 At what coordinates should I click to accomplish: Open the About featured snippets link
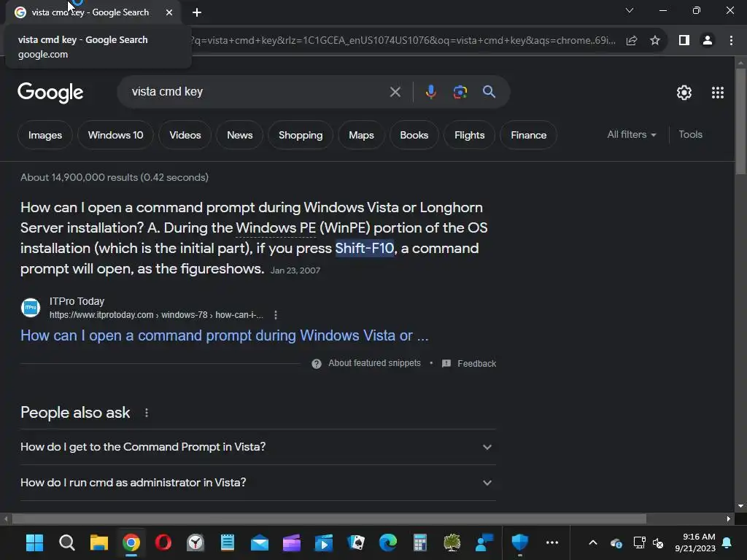[x=374, y=363]
